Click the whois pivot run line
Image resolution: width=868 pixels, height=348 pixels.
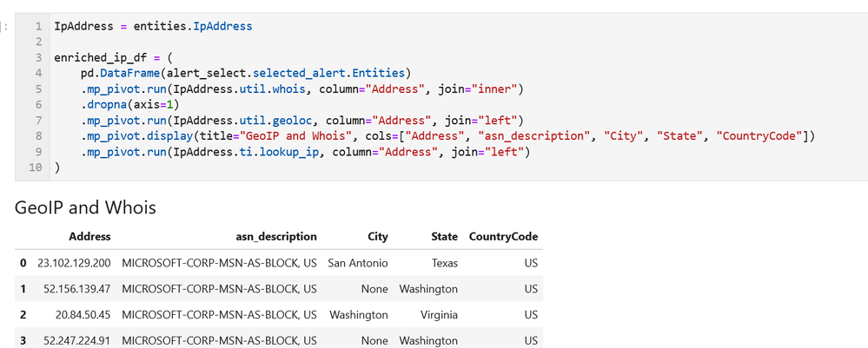(301, 89)
